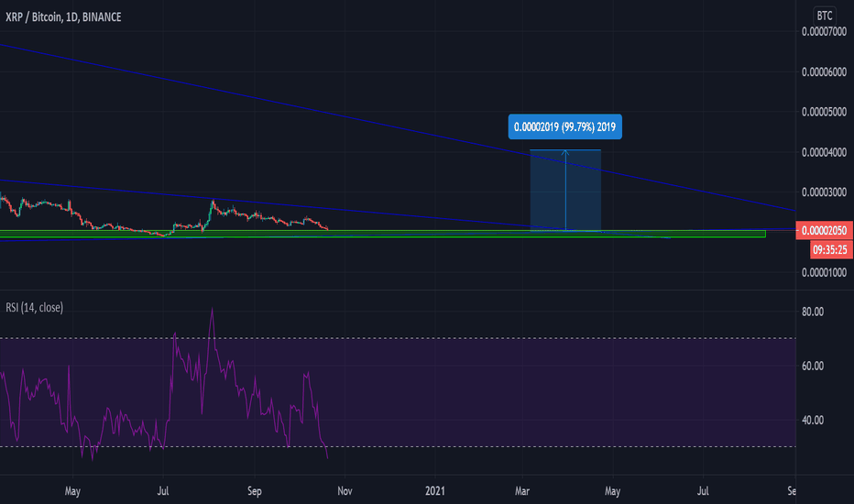Click the 0.00007000 price axis label
This screenshot has height=504, width=854.
[x=824, y=31]
